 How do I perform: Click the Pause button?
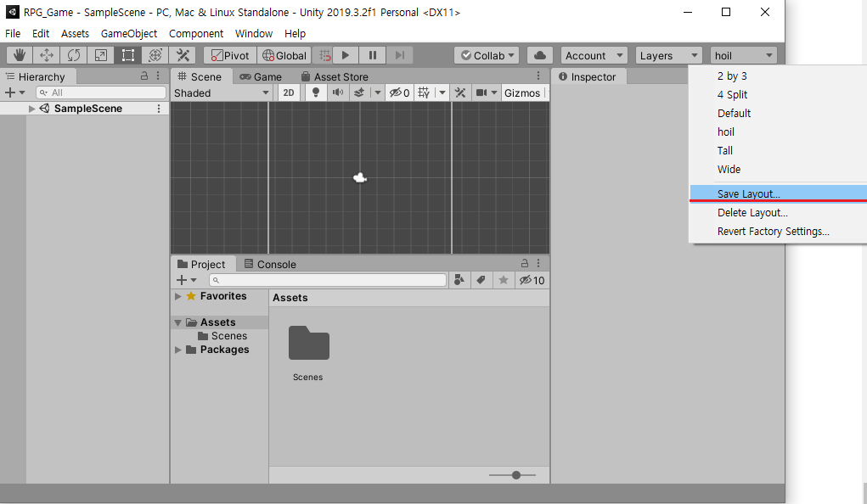(x=373, y=55)
